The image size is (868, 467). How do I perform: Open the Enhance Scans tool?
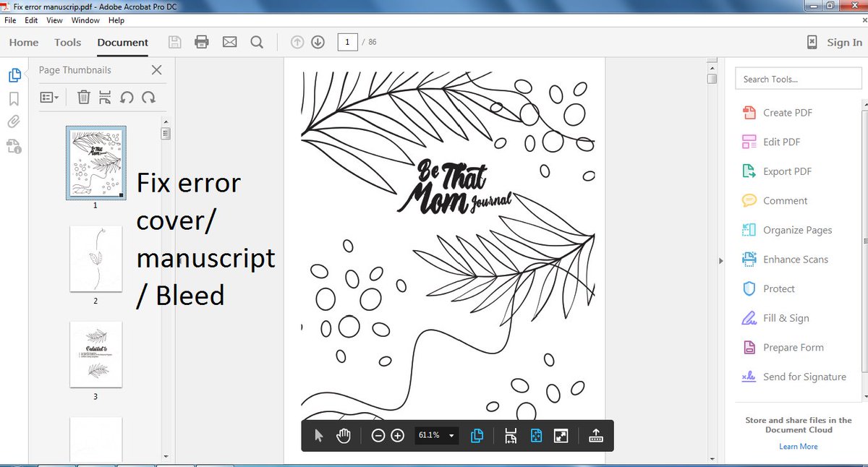point(786,260)
